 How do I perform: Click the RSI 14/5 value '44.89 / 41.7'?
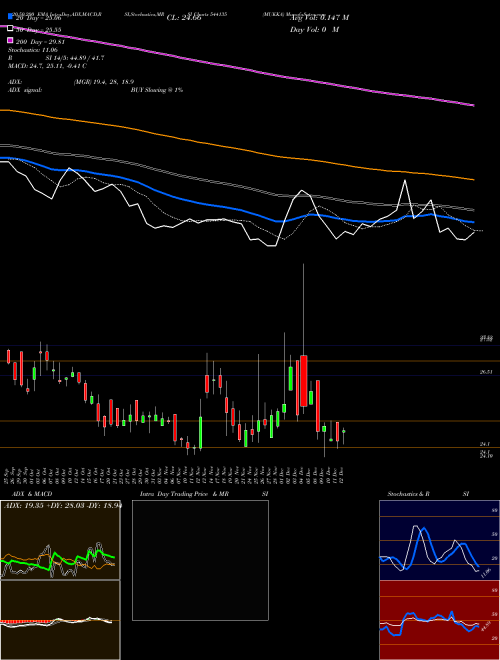click(85, 58)
